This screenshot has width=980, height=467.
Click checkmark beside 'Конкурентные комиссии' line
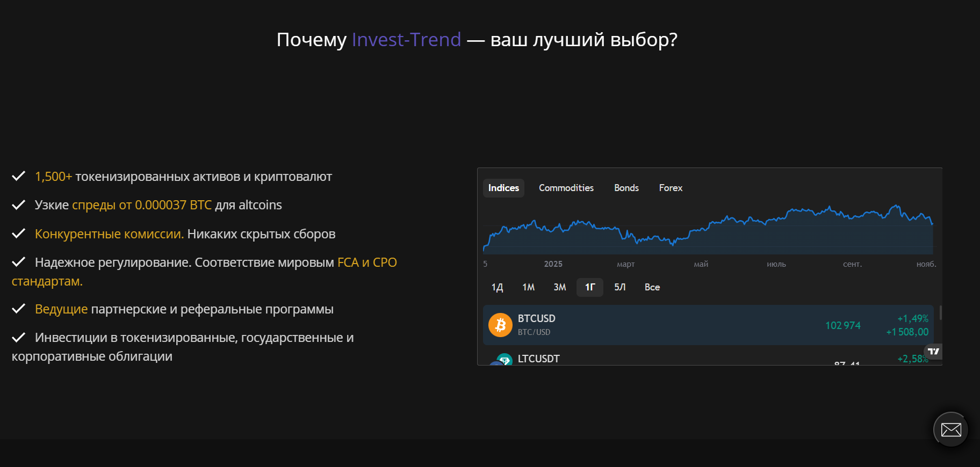point(19,233)
